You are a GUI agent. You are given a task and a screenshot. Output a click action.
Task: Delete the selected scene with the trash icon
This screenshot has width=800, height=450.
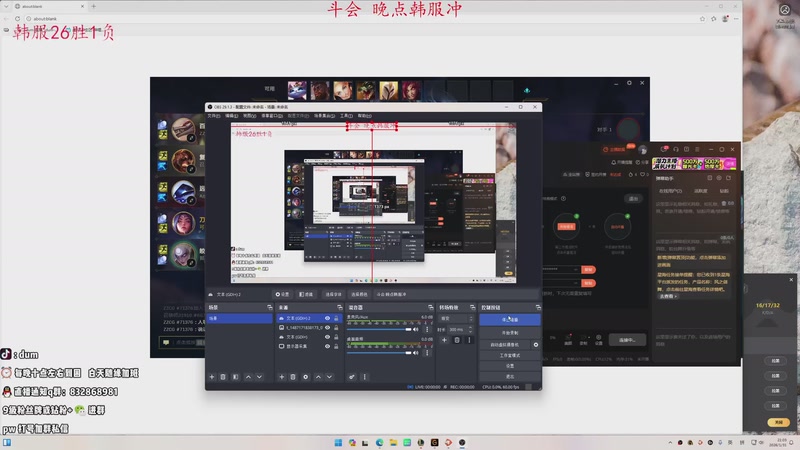tap(223, 377)
